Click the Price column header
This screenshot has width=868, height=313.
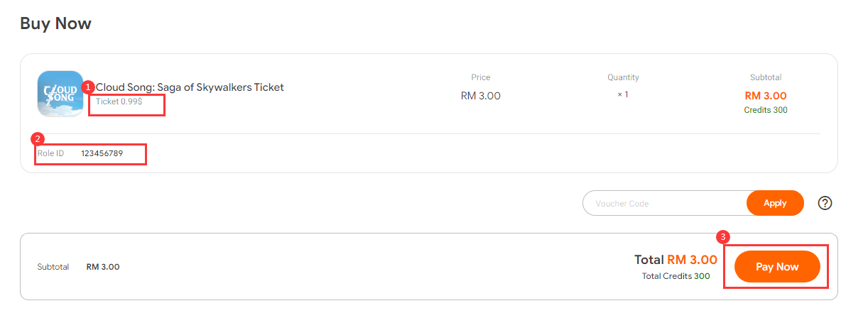point(481,77)
